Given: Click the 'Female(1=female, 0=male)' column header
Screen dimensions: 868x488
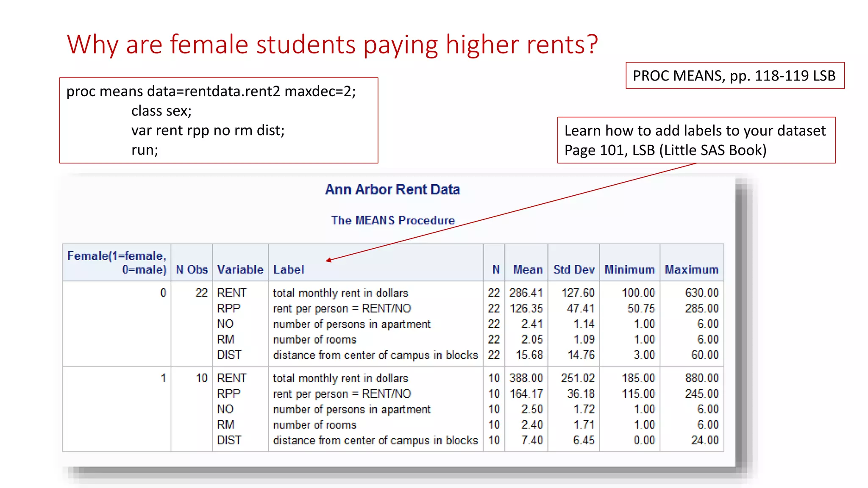Looking at the screenshot, I should pyautogui.click(x=117, y=263).
